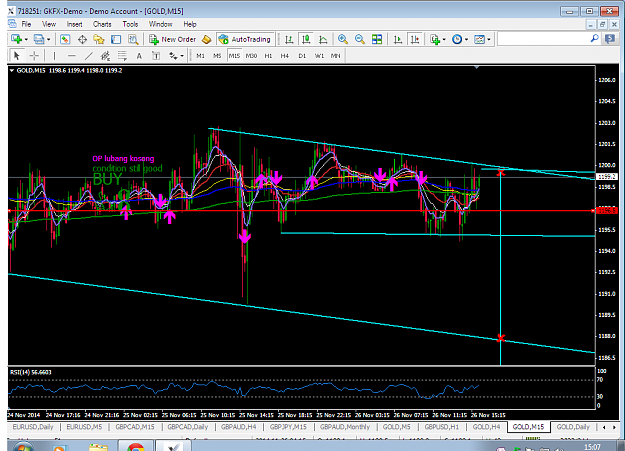Select the cursor arrow tool
Viewport: 625px width, 451px height.
click(17, 55)
